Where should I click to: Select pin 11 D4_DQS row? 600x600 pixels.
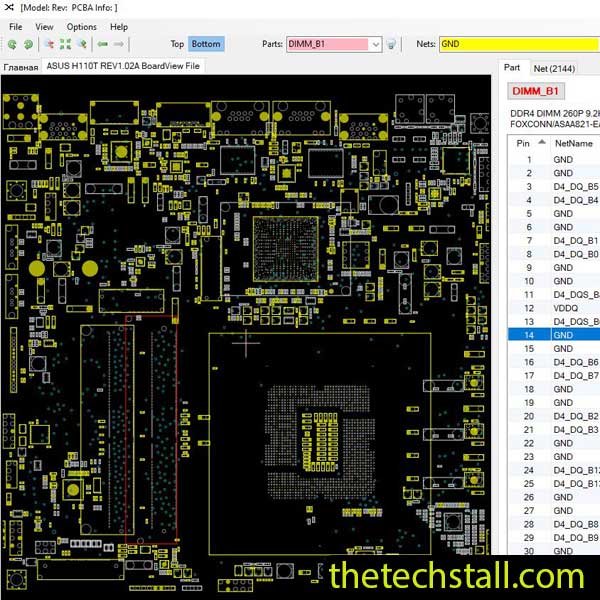554,295
